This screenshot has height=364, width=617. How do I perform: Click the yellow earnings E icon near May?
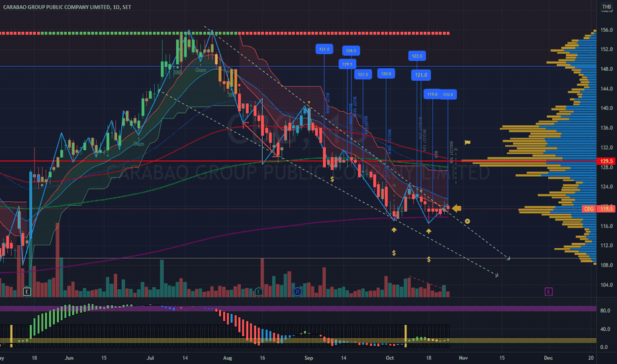coord(26,292)
